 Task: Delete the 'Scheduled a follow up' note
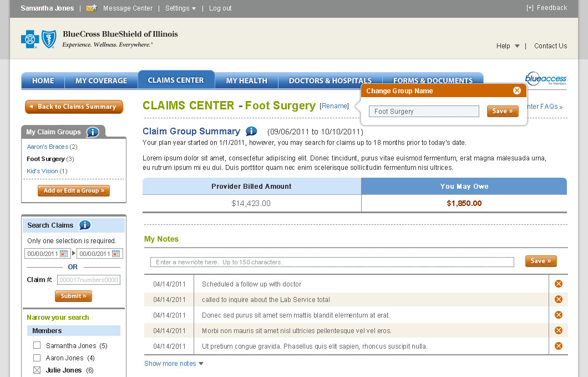point(559,284)
